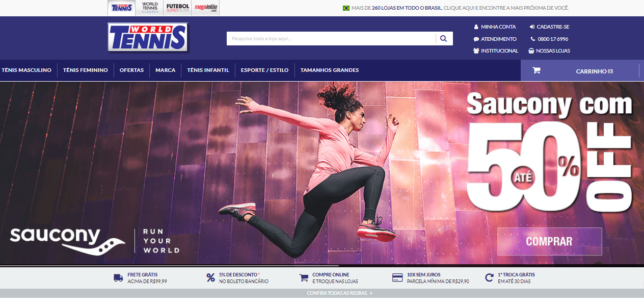Open the Megaleilão site logo
The image size is (644, 305).
pyautogui.click(x=206, y=8)
